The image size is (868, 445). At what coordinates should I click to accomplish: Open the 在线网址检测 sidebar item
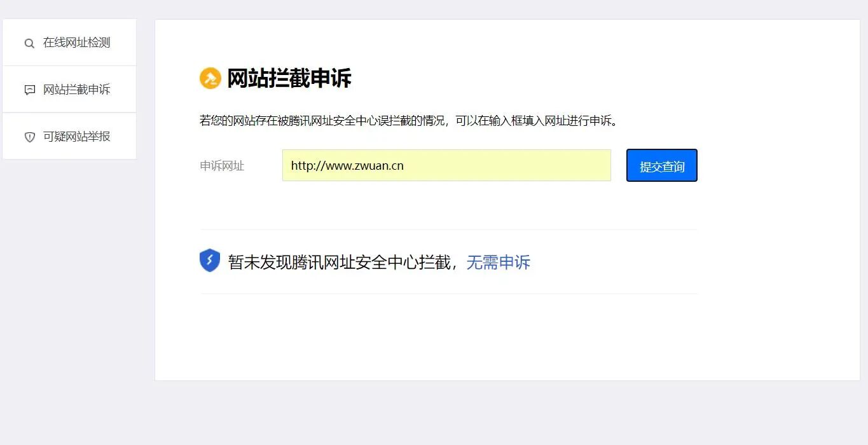69,43
